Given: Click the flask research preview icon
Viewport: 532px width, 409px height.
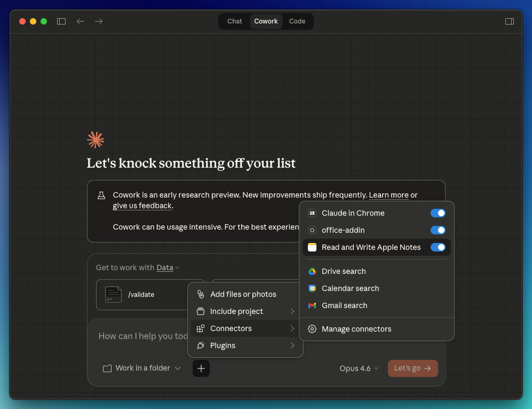Looking at the screenshot, I should [x=101, y=195].
